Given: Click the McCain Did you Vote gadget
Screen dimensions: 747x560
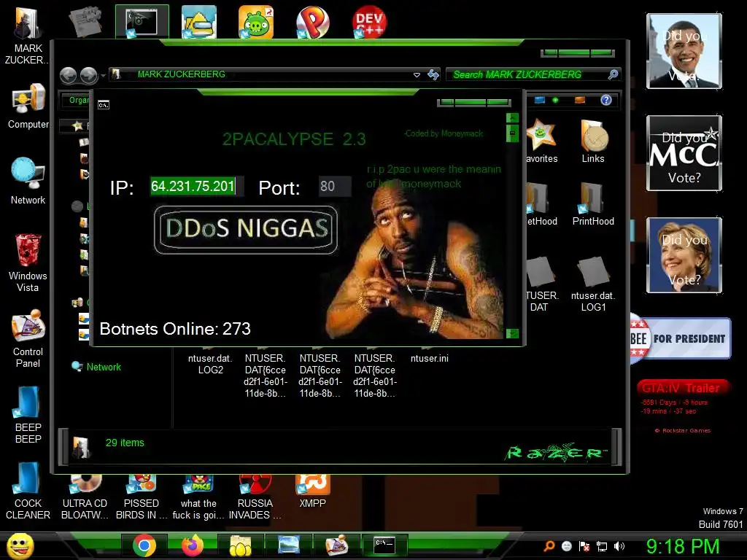Looking at the screenshot, I should click(x=684, y=153).
